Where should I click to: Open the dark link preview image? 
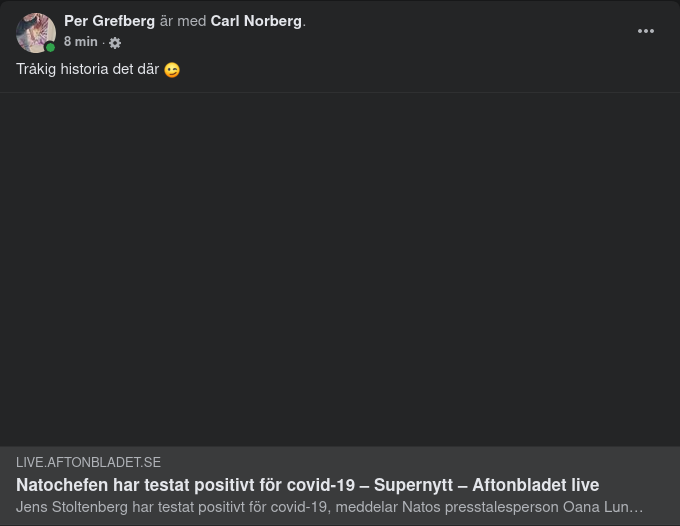[x=340, y=270]
